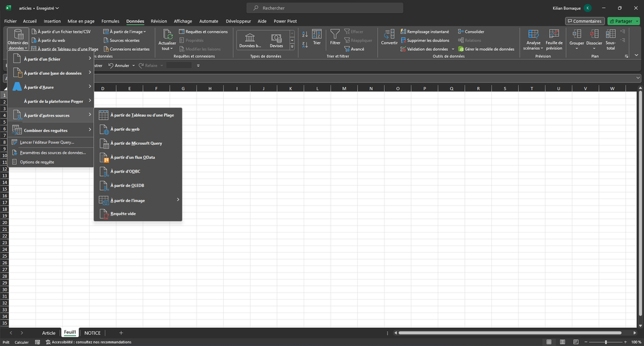This screenshot has width=644, height=346.
Task: Open Obtenir des données dropdown button
Action: tap(18, 39)
